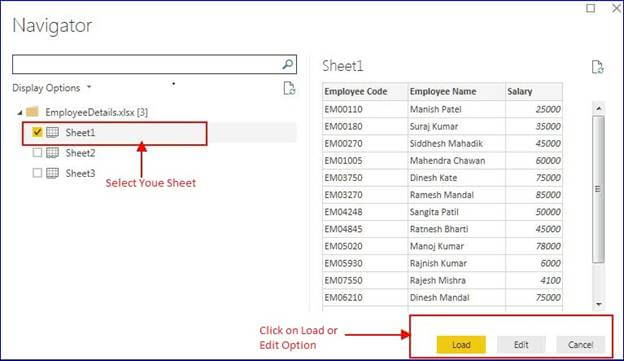
Task: Click the Dinesh Mandal name cell
Action: [x=456, y=297]
